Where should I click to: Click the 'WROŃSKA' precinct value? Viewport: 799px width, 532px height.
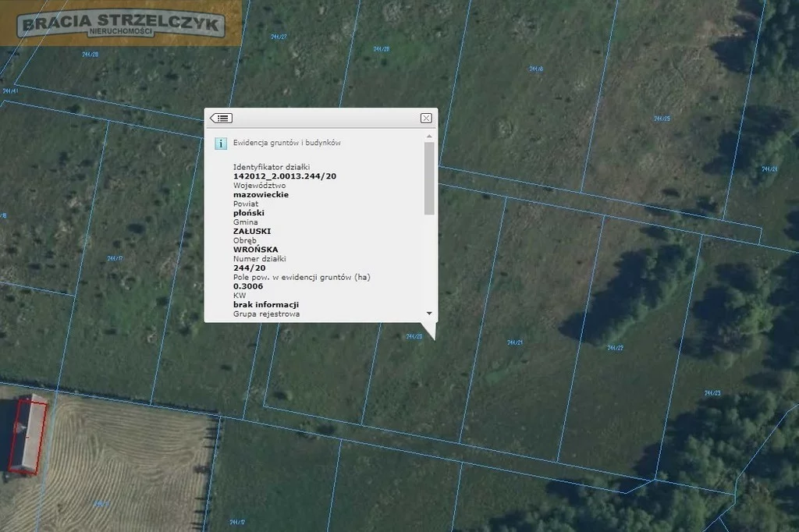(255, 250)
